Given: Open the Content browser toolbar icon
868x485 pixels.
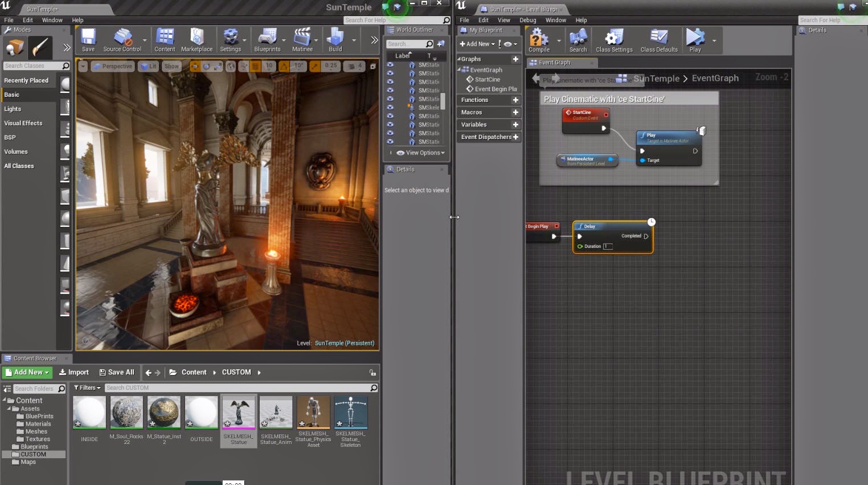Looking at the screenshot, I should pos(165,40).
